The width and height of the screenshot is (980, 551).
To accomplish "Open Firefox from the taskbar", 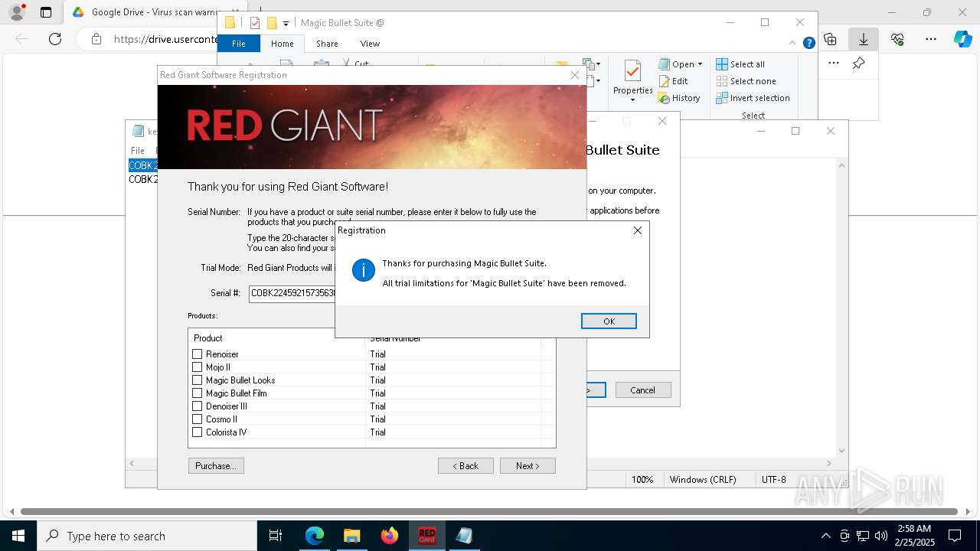I will 389,536.
